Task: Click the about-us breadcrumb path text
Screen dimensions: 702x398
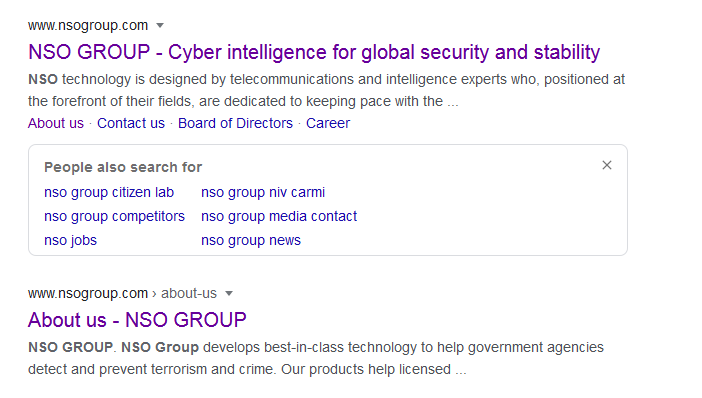Action: click(x=189, y=294)
